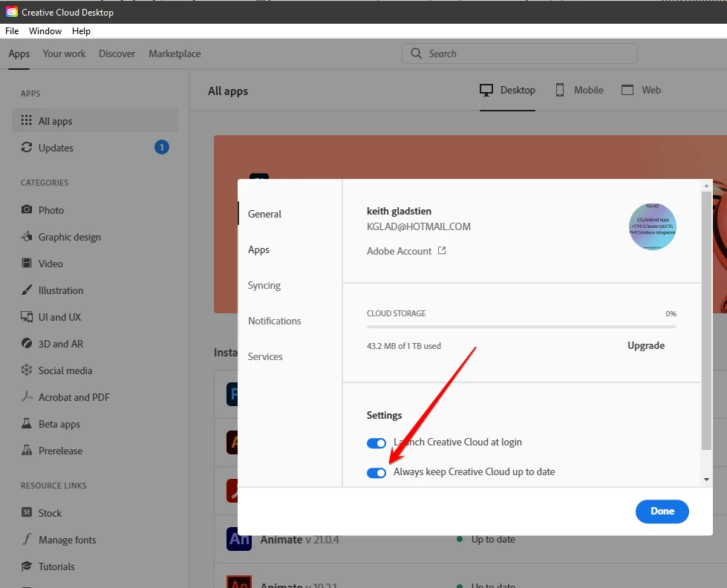This screenshot has width=727, height=588.
Task: Click the Mobile phone icon
Action: tap(560, 90)
